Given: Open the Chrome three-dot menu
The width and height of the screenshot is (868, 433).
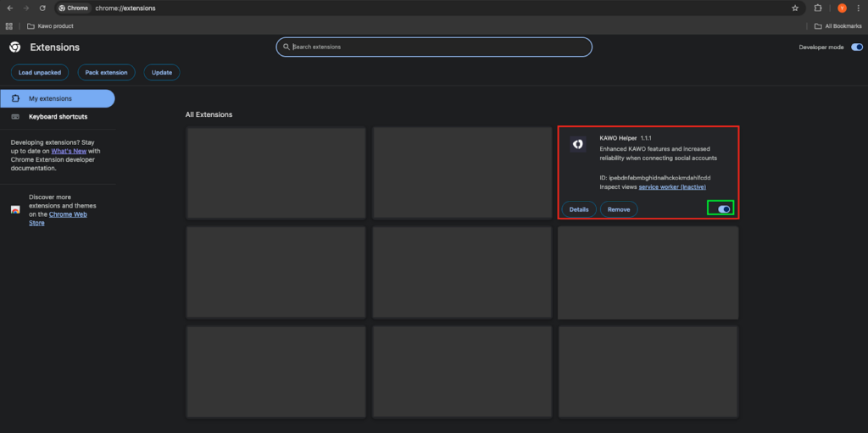Looking at the screenshot, I should 858,8.
